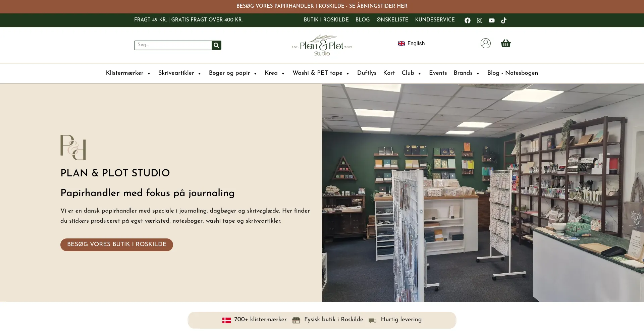Click the UK flag language icon
The height and width of the screenshot is (333, 644).
click(x=401, y=44)
